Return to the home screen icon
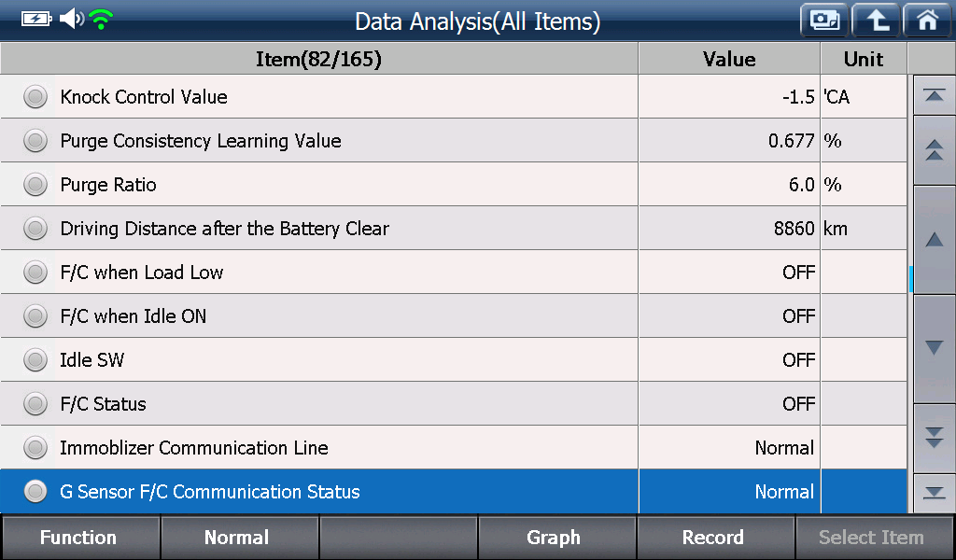 [x=927, y=21]
